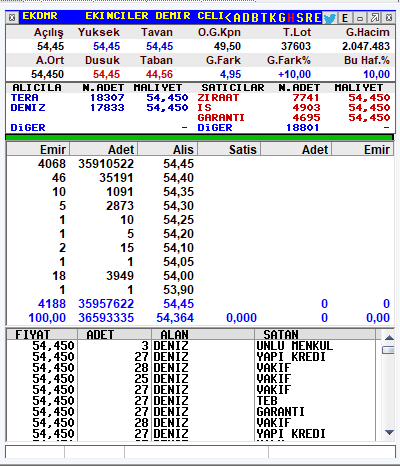400x466 pixels.
Task: Click the yellow 'G' letter in title bar
Action: [x=282, y=17]
